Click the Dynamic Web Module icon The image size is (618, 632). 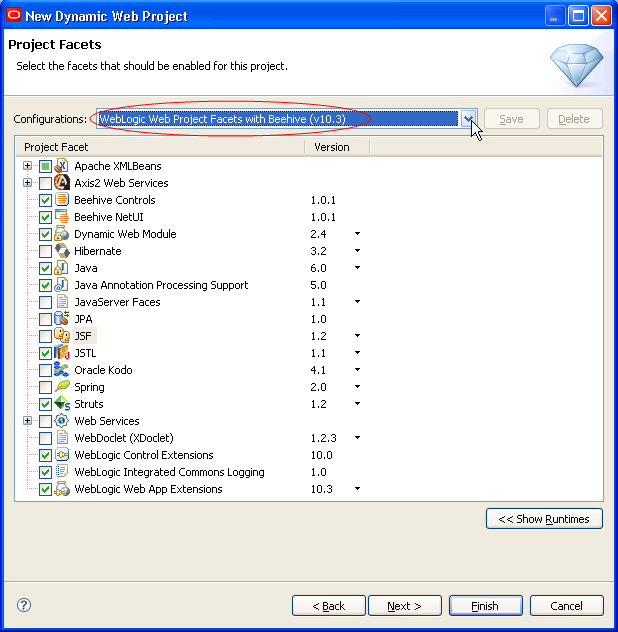pos(61,233)
